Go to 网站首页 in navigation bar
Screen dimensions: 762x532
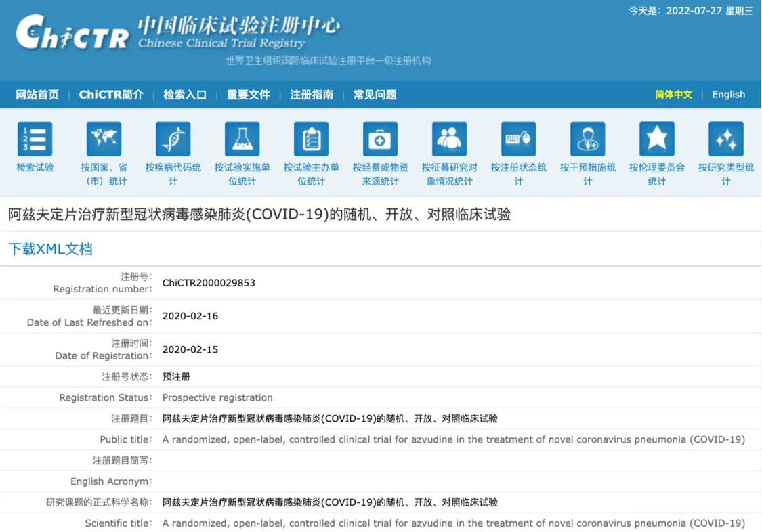coord(37,95)
